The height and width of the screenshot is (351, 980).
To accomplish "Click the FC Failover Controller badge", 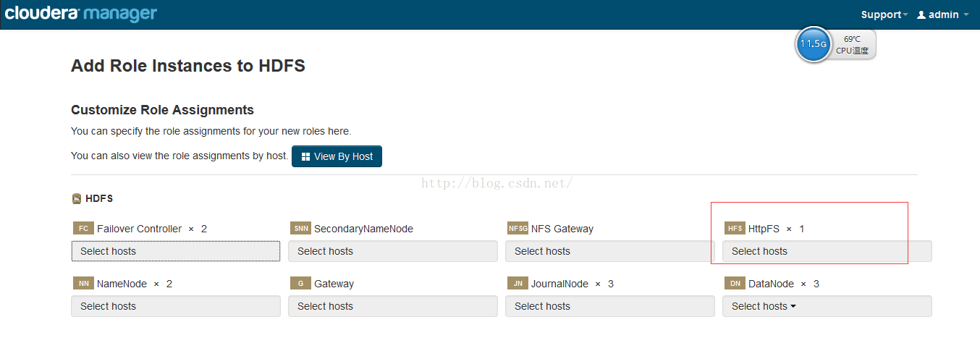I will [x=83, y=229].
